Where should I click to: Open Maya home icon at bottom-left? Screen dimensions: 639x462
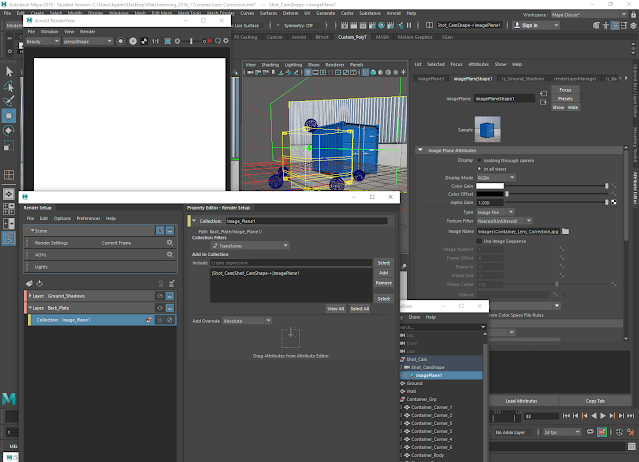click(9, 398)
